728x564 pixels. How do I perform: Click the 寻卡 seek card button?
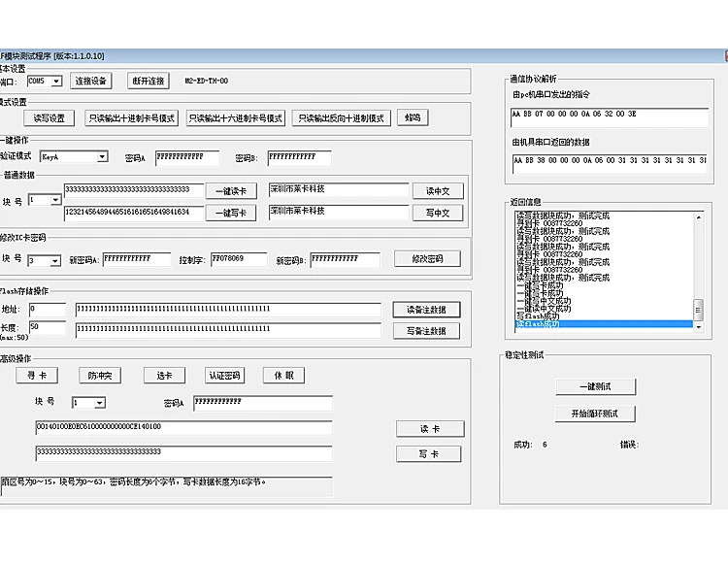37,376
